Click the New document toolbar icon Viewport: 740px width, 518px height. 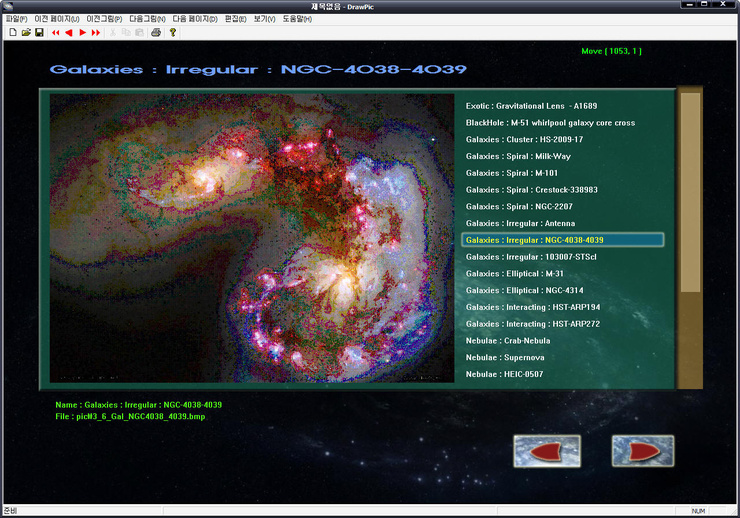coord(13,32)
